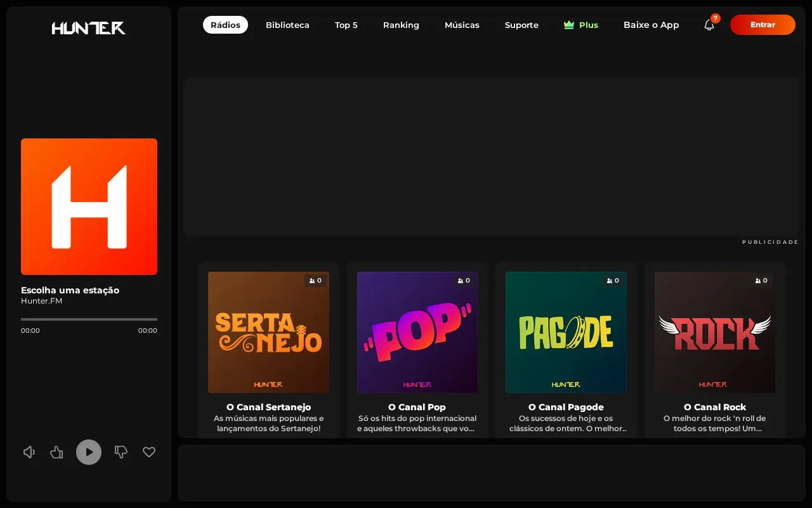Click the playback progress bar
This screenshot has height=508, width=812.
pyautogui.click(x=89, y=319)
